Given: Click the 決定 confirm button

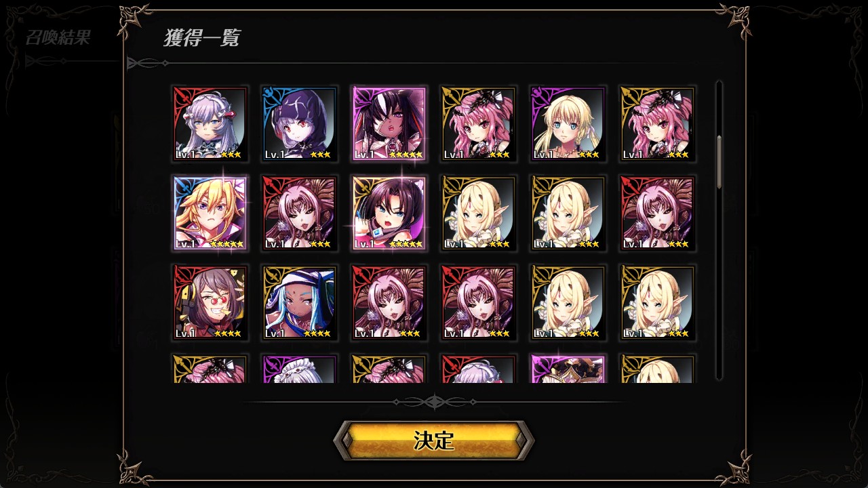Looking at the screenshot, I should pyautogui.click(x=434, y=441).
